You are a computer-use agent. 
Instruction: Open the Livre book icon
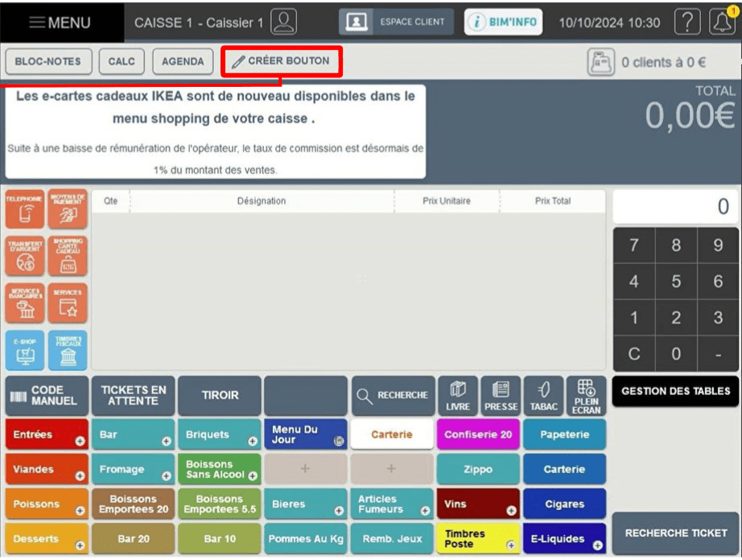pyautogui.click(x=458, y=396)
